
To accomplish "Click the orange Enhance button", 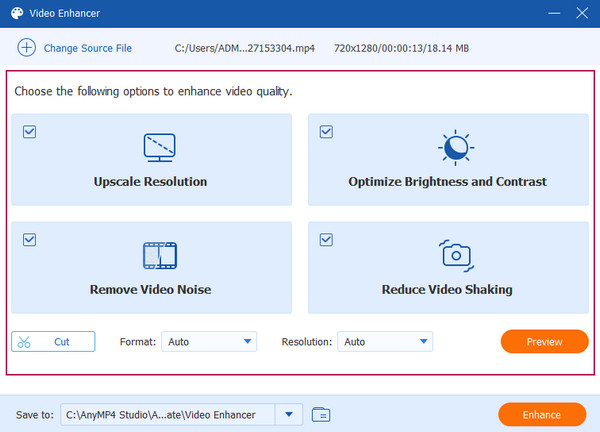I will 542,415.
